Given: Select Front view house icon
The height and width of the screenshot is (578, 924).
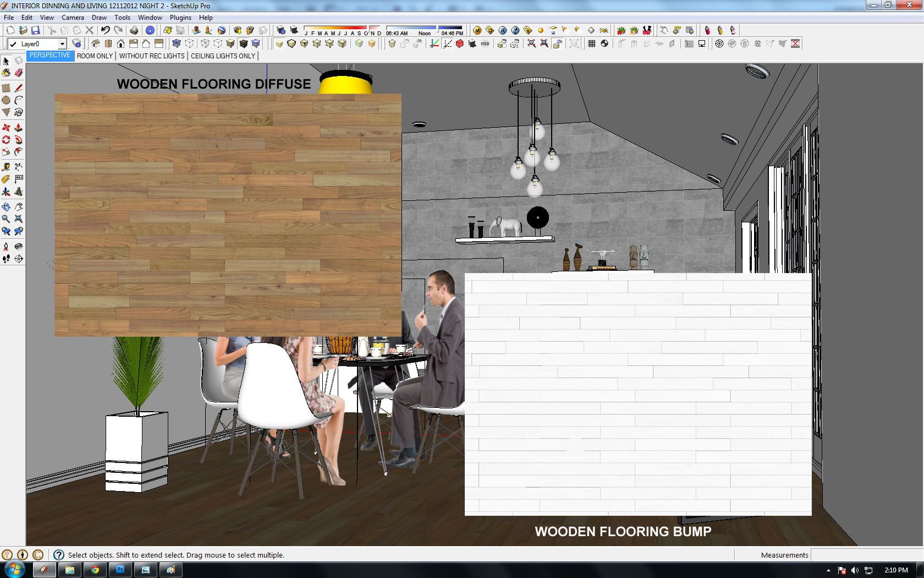Looking at the screenshot, I should pyautogui.click(x=120, y=43).
